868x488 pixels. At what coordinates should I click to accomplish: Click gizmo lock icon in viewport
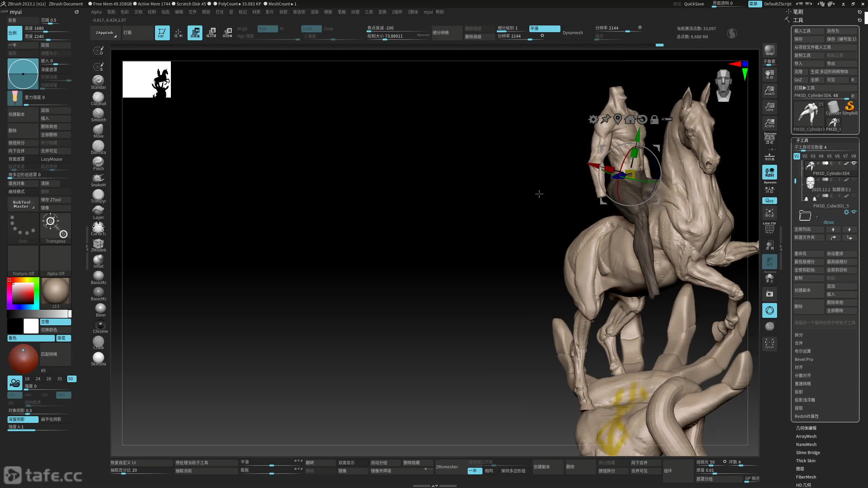pyautogui.click(x=654, y=120)
